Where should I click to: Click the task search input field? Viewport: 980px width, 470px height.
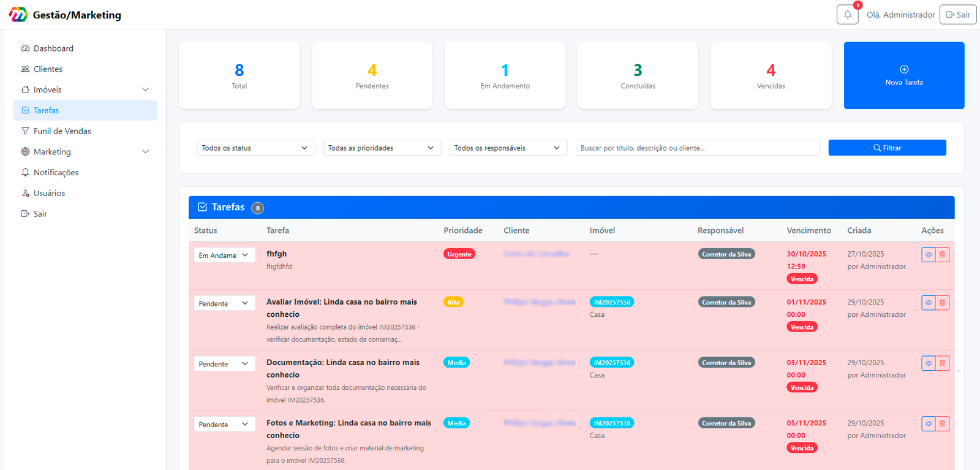click(697, 148)
